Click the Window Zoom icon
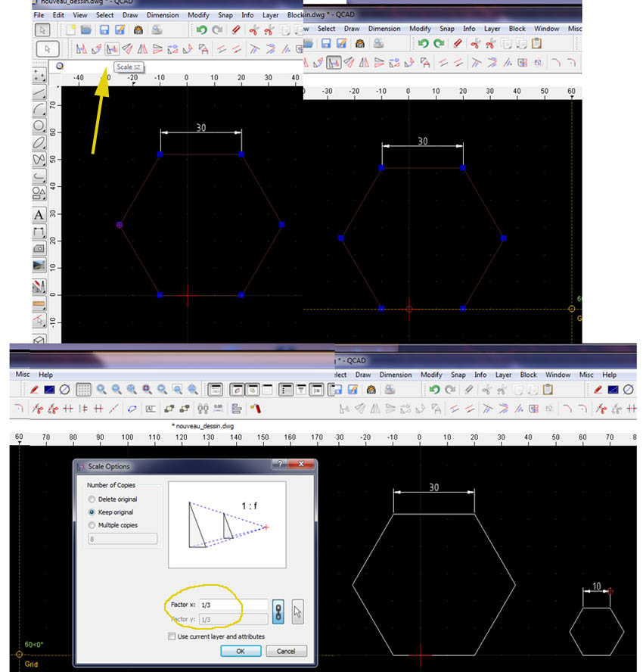 (177, 389)
